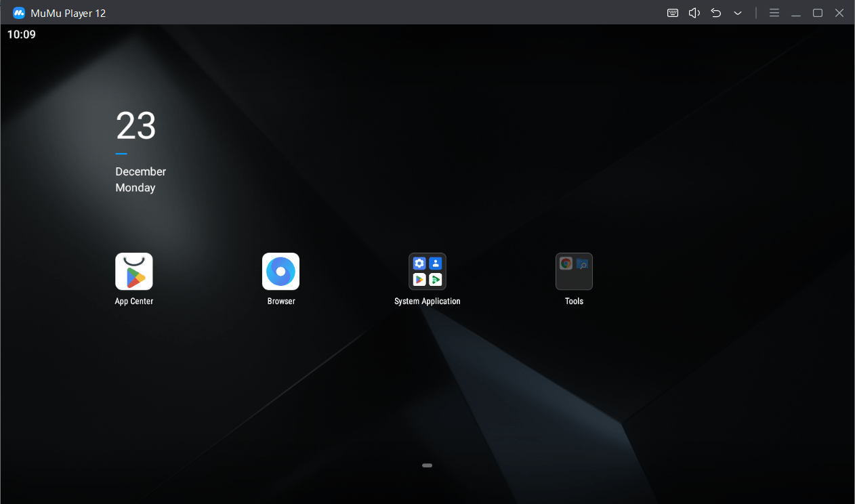
Task: Click the 10:09 clock in status bar
Action: pyautogui.click(x=22, y=35)
